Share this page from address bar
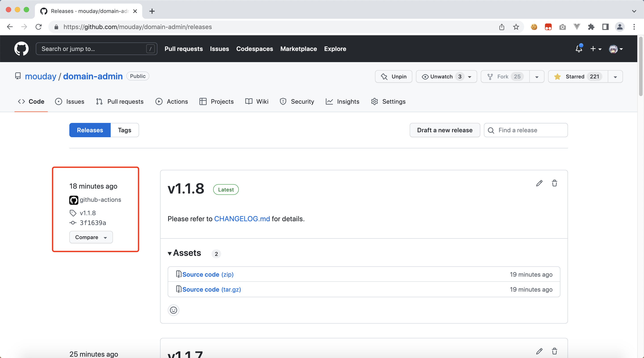Viewport: 644px width, 358px height. pyautogui.click(x=502, y=27)
